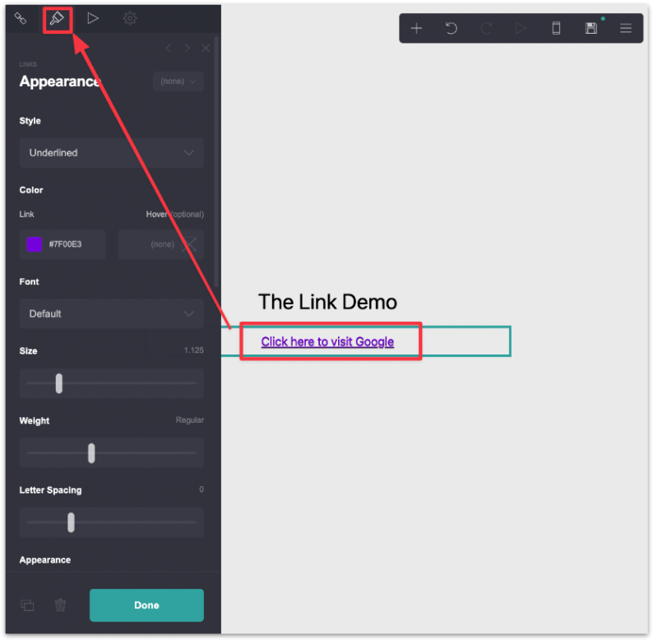Expand the (none) selector beside Appearance

click(178, 81)
